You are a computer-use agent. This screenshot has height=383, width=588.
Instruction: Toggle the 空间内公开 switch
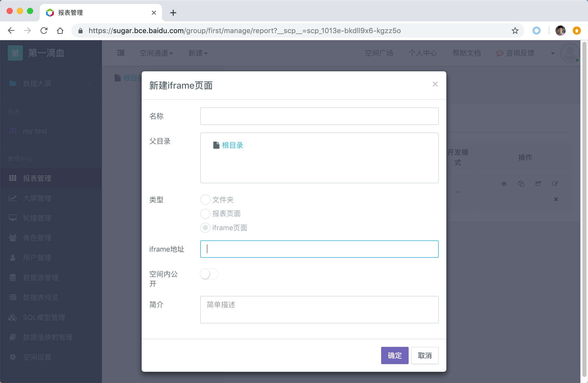209,274
